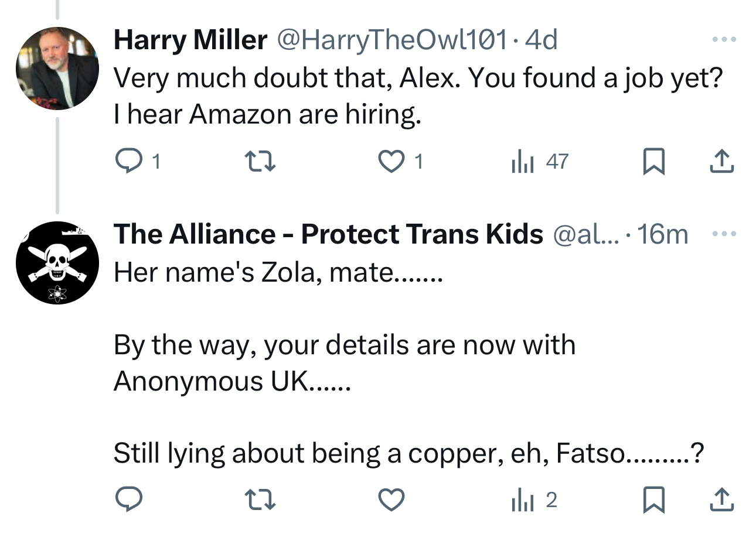Like Harry Miller's tweet

(391, 161)
